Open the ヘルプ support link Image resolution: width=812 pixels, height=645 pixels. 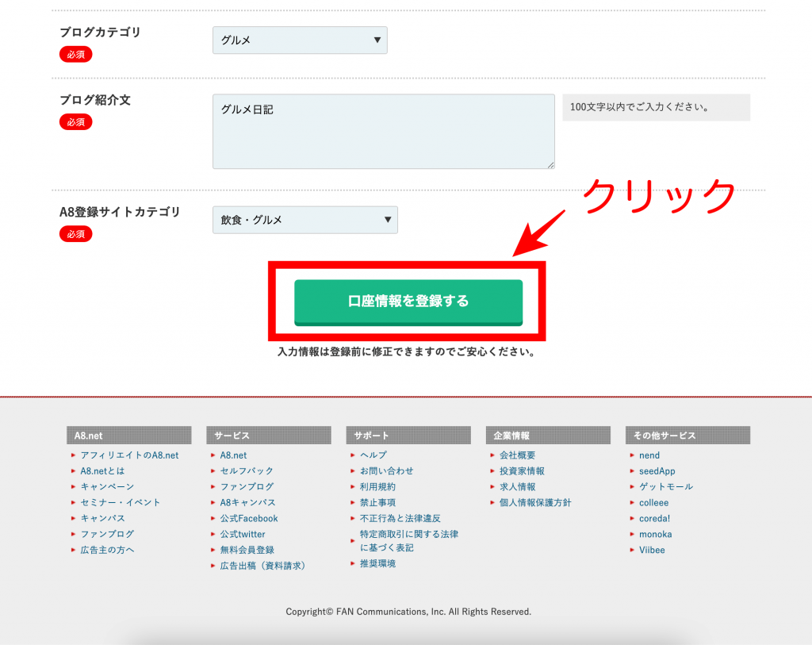[373, 455]
